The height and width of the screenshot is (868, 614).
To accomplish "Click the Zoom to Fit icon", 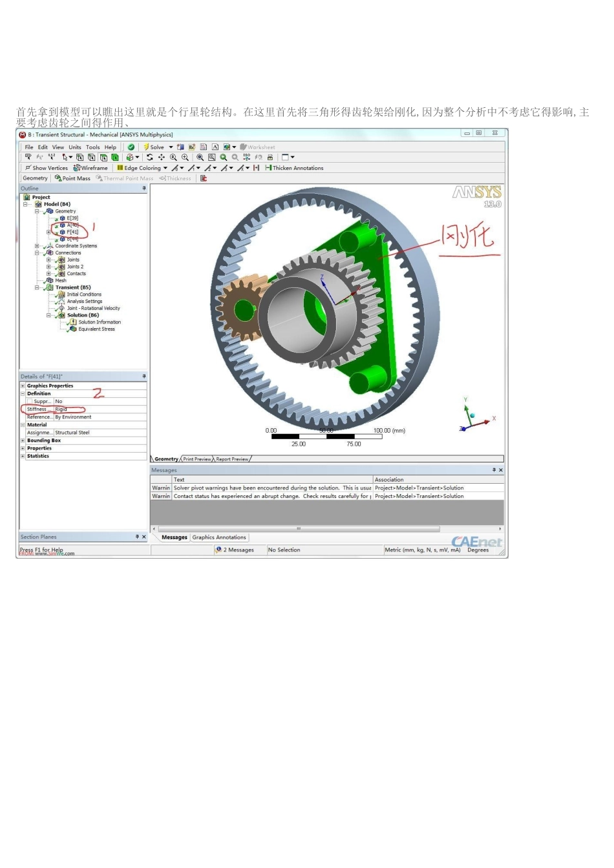I will [200, 157].
